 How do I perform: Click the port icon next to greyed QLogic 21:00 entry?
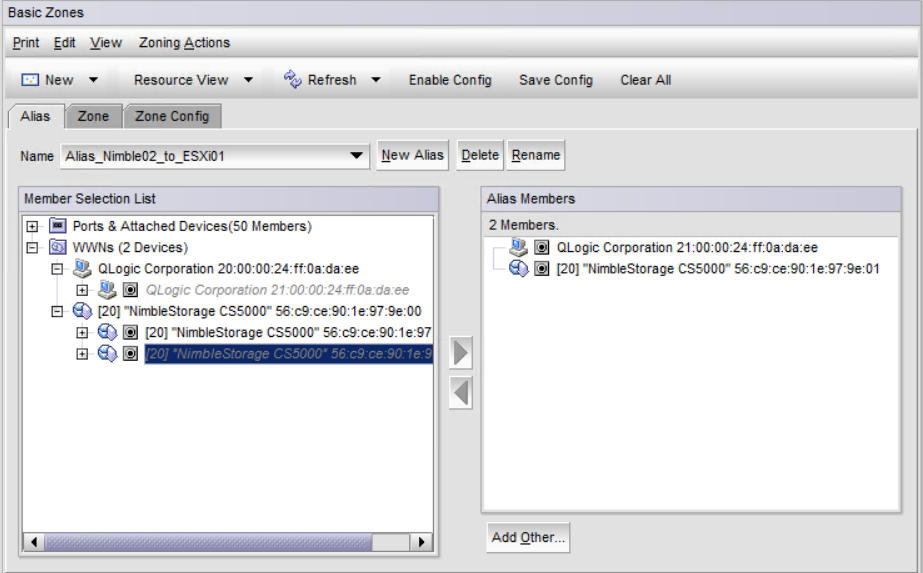[130, 290]
